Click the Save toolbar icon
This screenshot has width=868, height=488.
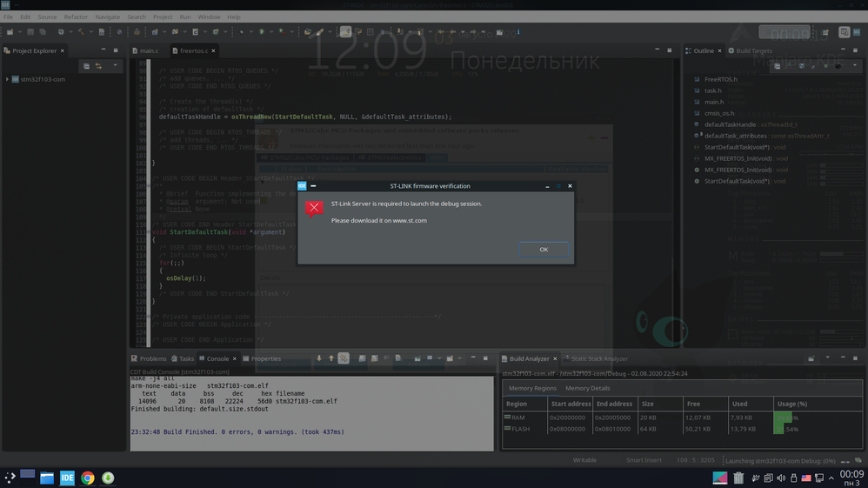coord(30,32)
